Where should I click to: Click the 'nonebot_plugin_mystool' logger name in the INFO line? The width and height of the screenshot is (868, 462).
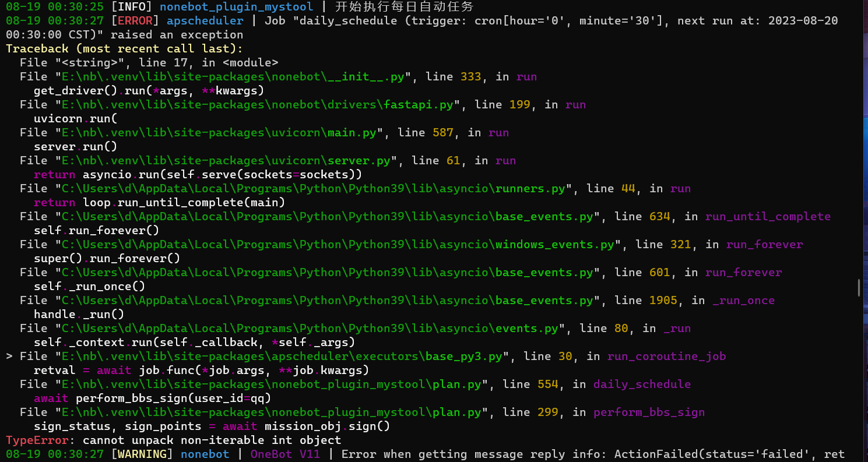237,7
